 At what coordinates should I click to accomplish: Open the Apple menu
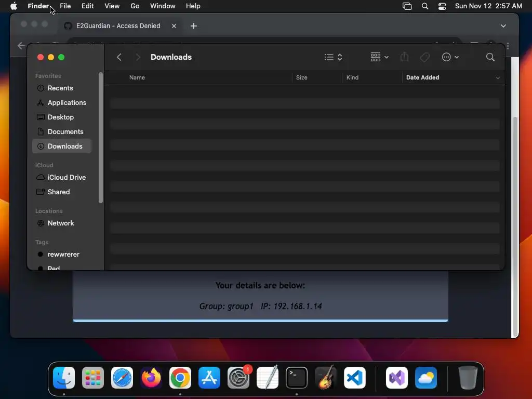pyautogui.click(x=14, y=6)
